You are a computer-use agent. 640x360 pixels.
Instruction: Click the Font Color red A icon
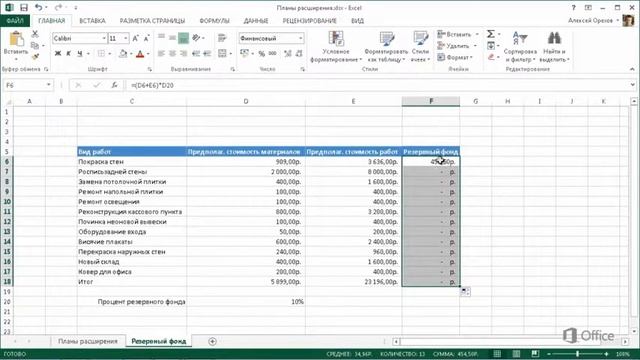click(x=140, y=53)
